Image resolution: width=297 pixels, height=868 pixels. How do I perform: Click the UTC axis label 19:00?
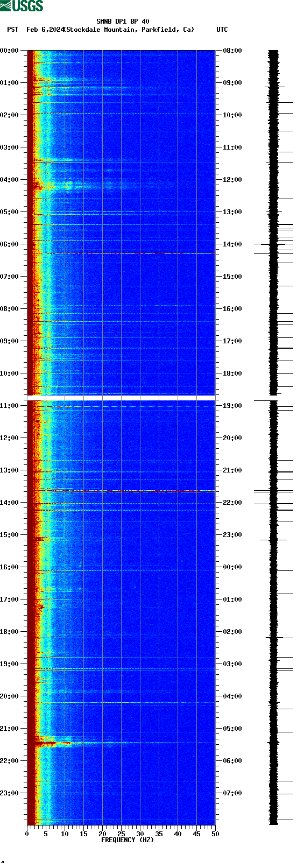click(x=232, y=406)
